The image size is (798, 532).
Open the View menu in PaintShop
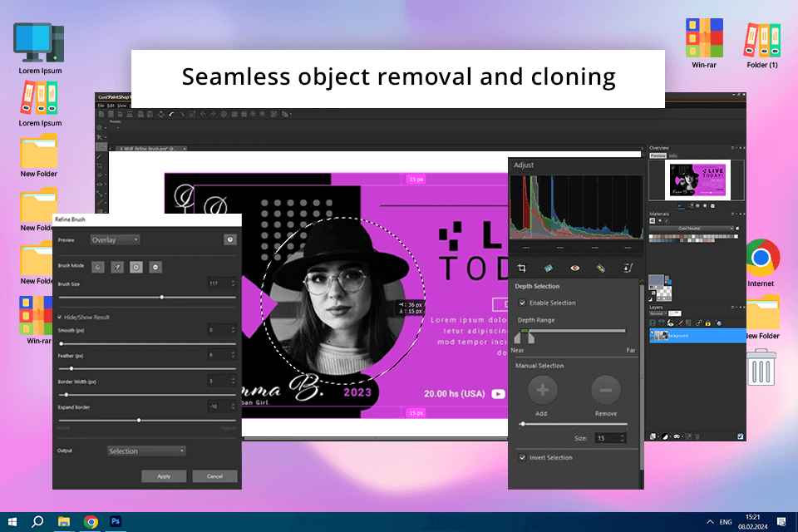(x=121, y=106)
